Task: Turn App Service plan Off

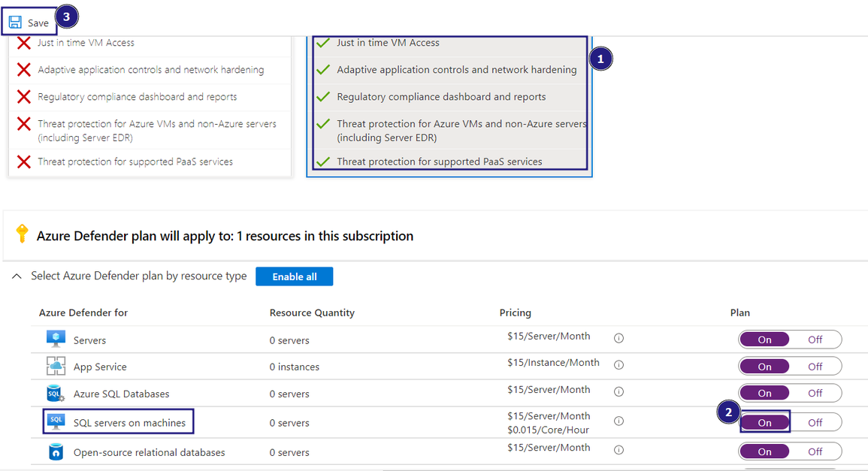Action: pos(815,367)
